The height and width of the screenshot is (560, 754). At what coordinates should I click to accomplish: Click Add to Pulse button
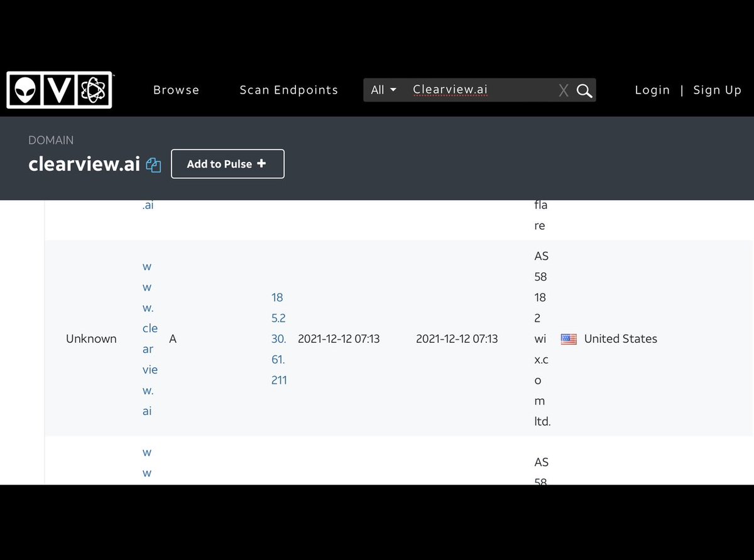227,164
